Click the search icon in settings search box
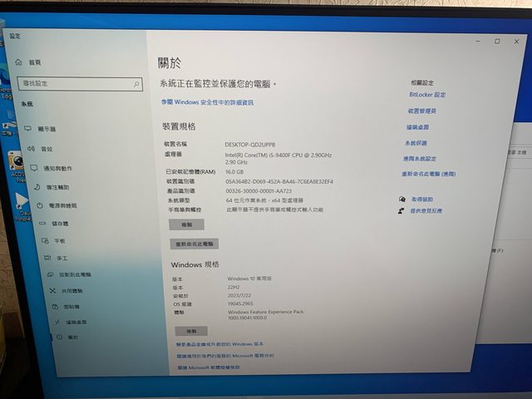This screenshot has width=532, height=399. click(136, 84)
